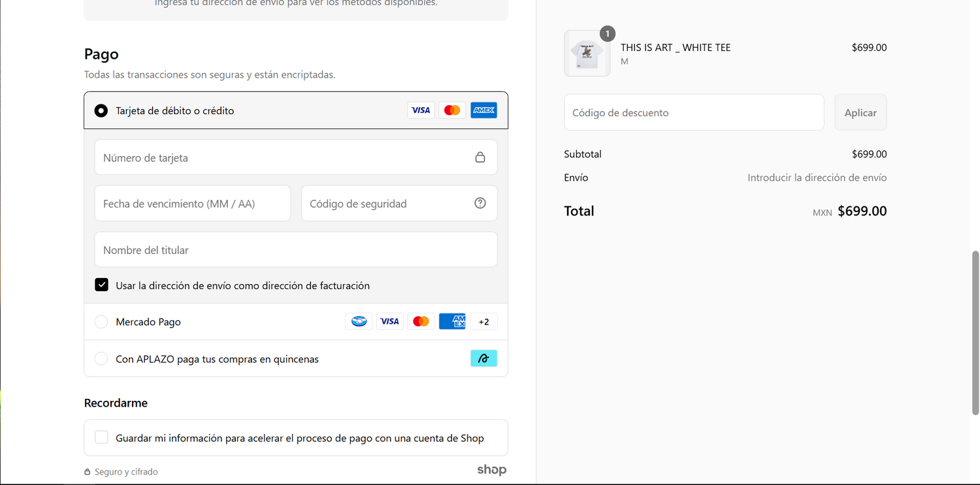Image resolution: width=980 pixels, height=485 pixels.
Task: Enable Guardar mi información checkbox
Action: [x=101, y=437]
